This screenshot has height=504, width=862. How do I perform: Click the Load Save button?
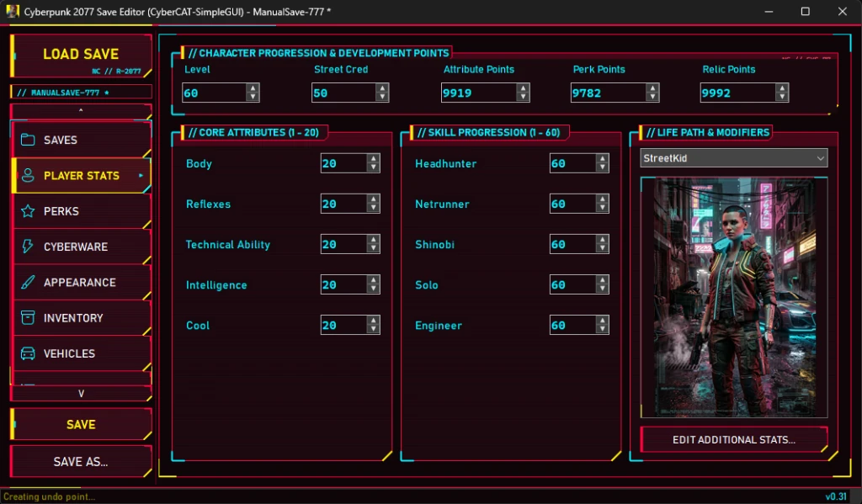pyautogui.click(x=82, y=56)
